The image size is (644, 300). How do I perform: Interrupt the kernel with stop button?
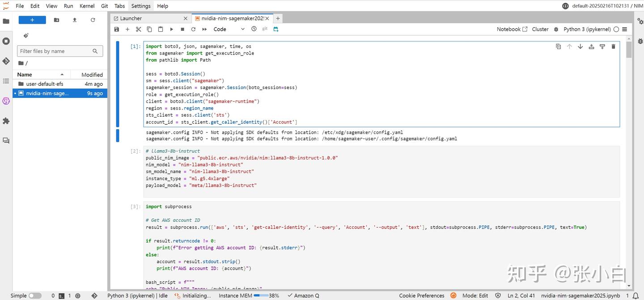point(182,29)
